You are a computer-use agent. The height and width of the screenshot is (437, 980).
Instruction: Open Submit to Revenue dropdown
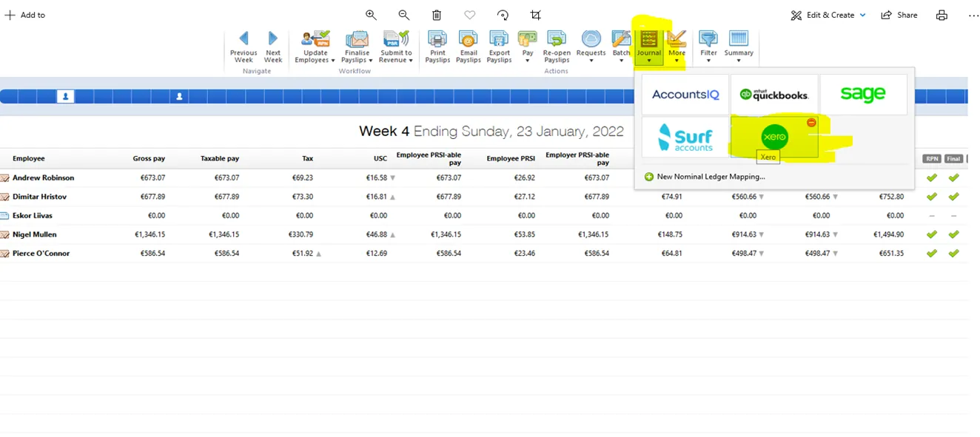pos(396,47)
